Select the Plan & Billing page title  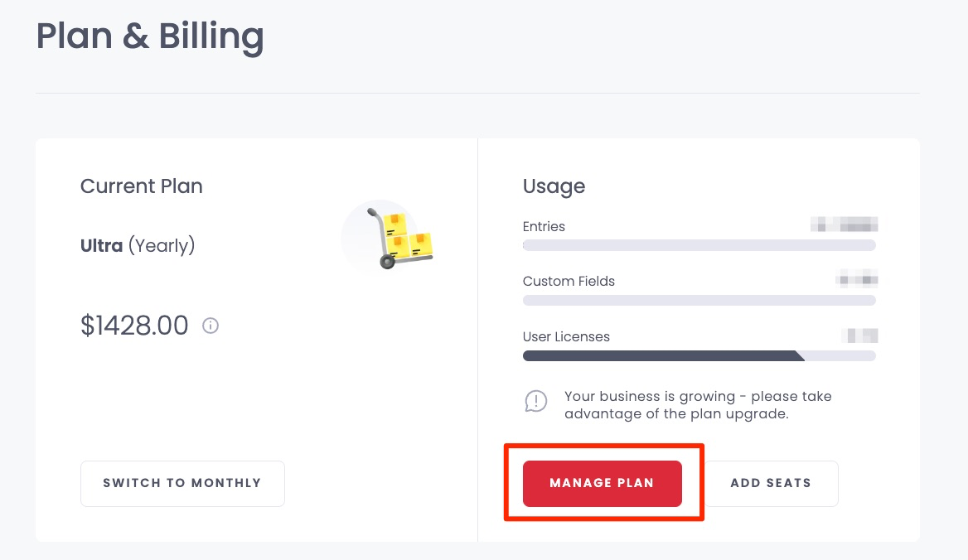[x=150, y=36]
